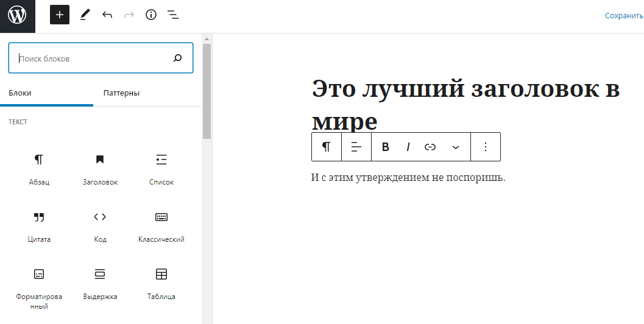Insert a Цитата quote block
The image size is (644, 324).
[39, 227]
